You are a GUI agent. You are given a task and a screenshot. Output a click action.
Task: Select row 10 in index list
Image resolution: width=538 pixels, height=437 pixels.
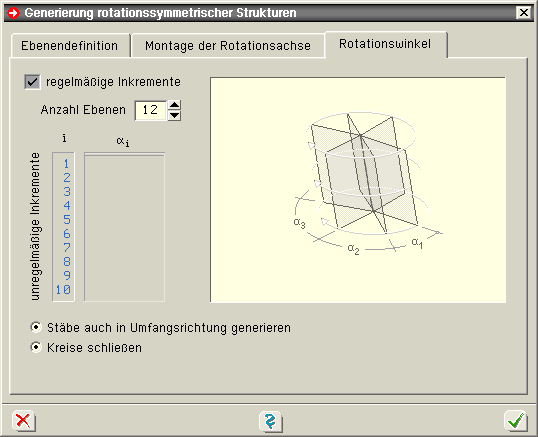63,290
